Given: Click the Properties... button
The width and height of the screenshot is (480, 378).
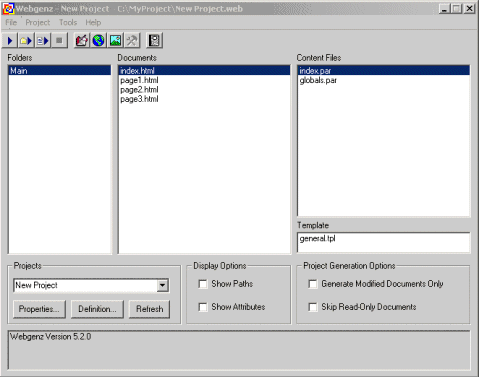Looking at the screenshot, I should click(x=39, y=309).
